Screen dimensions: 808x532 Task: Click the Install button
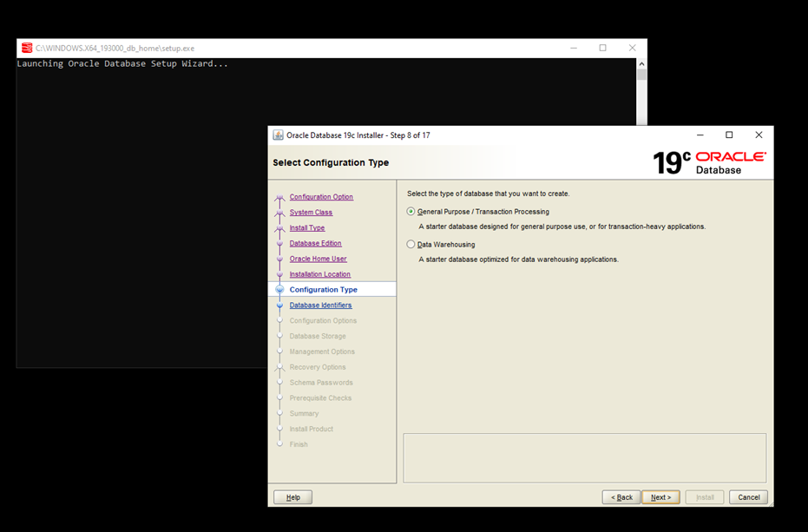pos(705,497)
